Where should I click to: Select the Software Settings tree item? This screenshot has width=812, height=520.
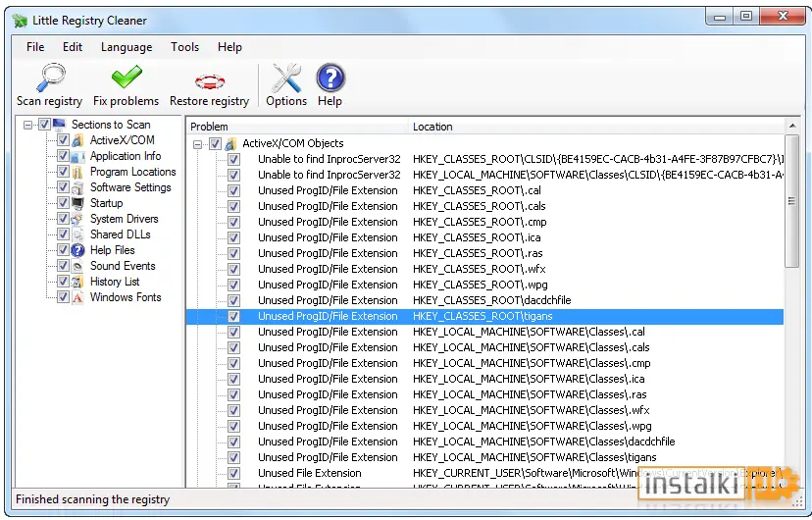click(x=130, y=187)
